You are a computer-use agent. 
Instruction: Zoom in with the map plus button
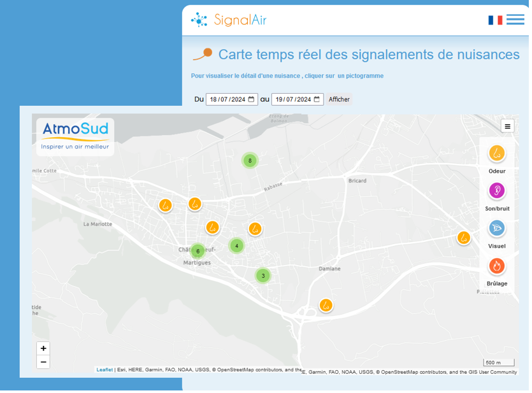[x=43, y=348]
